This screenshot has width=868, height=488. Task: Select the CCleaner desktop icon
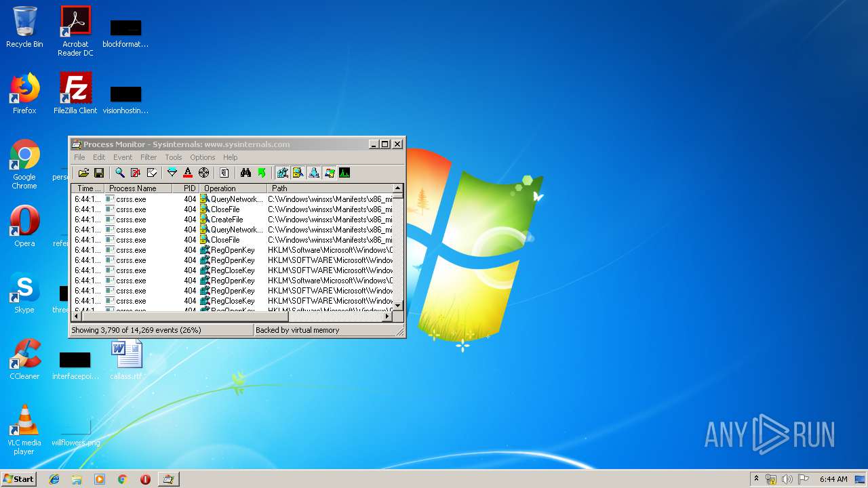(x=24, y=360)
